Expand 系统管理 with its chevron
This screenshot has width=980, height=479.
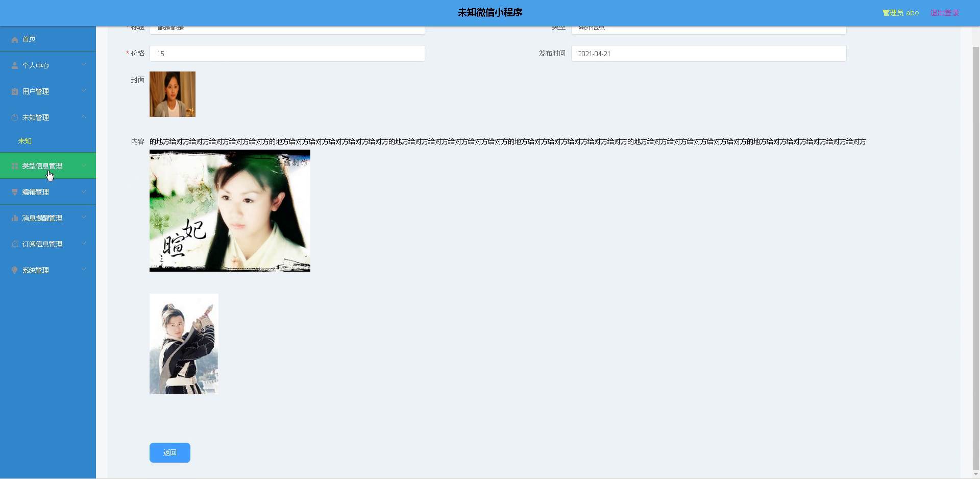84,270
